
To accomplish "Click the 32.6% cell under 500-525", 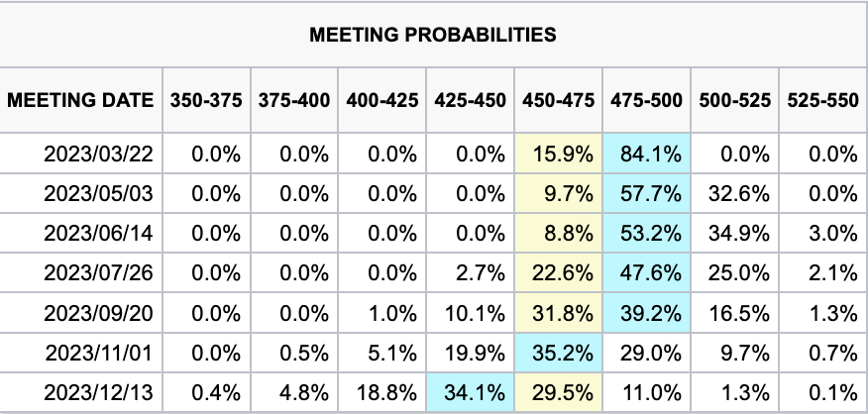I will tap(733, 193).
